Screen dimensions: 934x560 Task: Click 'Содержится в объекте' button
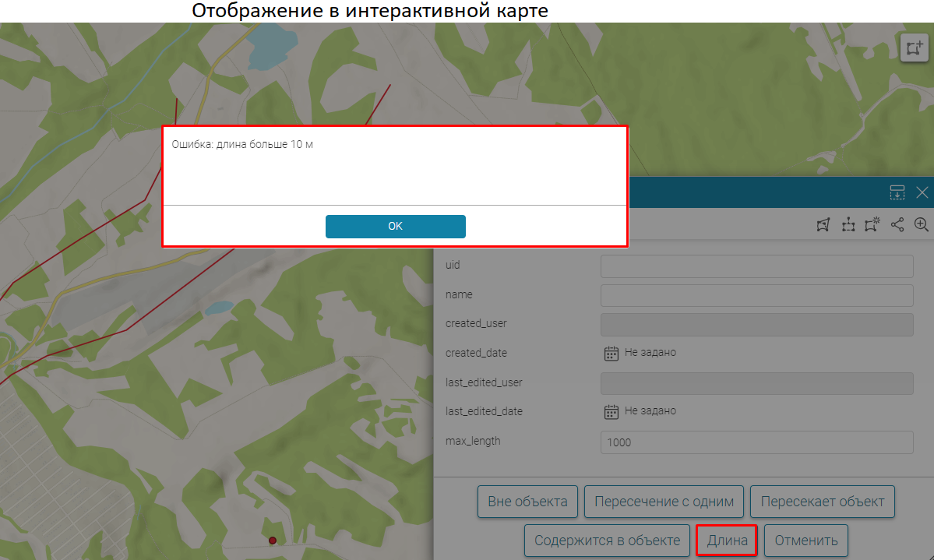click(x=607, y=541)
